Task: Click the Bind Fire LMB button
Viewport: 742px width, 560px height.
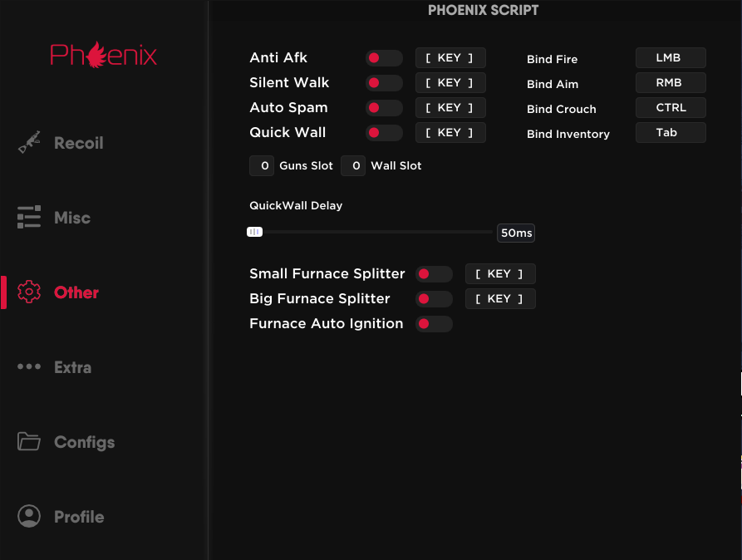Action: pos(671,58)
